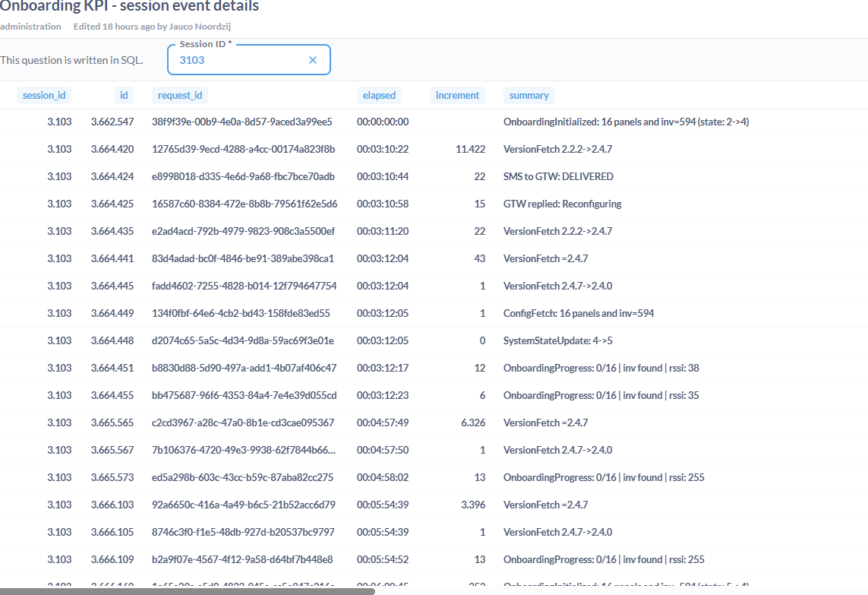Screen dimensions: 868x595
Task: Click the 'SystemStateUpdate: 4->5' cell
Action: pyautogui.click(x=557, y=341)
